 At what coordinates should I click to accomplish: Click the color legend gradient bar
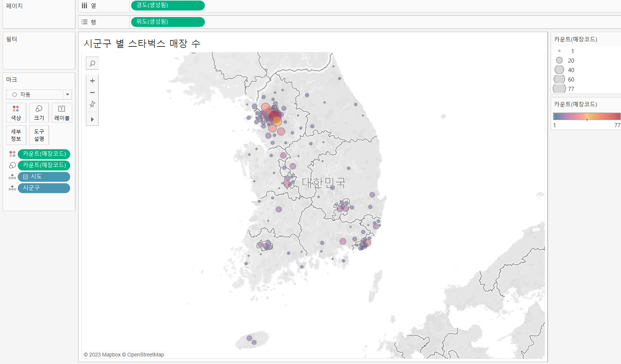pyautogui.click(x=587, y=116)
